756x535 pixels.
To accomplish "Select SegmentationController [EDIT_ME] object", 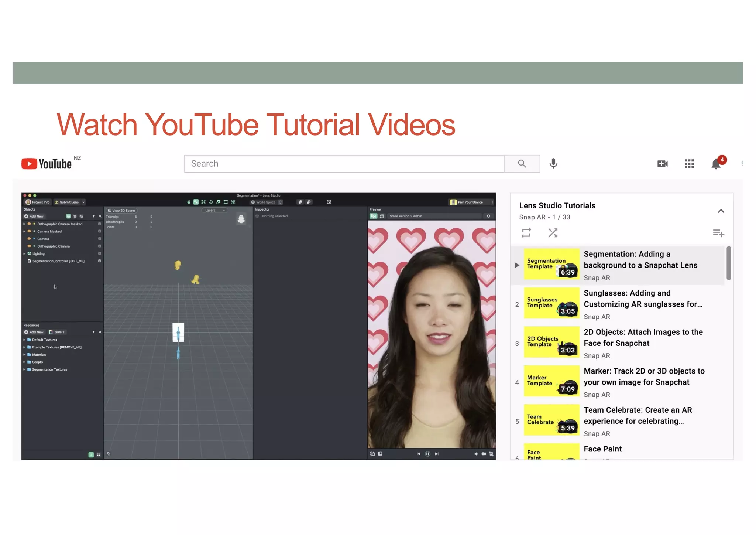I will click(x=62, y=261).
